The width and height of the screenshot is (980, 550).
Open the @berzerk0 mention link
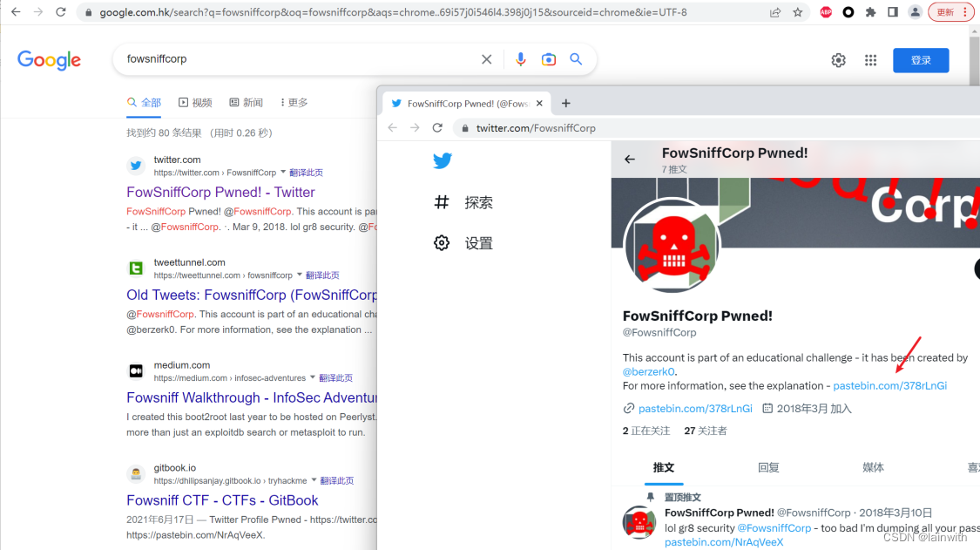point(649,371)
